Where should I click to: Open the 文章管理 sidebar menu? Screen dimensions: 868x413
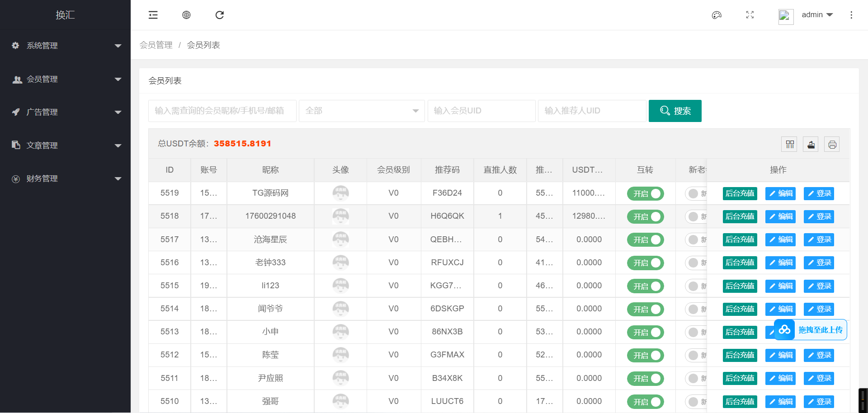tap(66, 145)
